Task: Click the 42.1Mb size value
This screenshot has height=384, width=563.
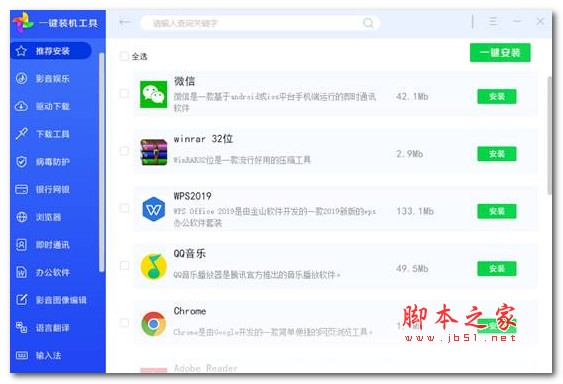Action: [412, 96]
